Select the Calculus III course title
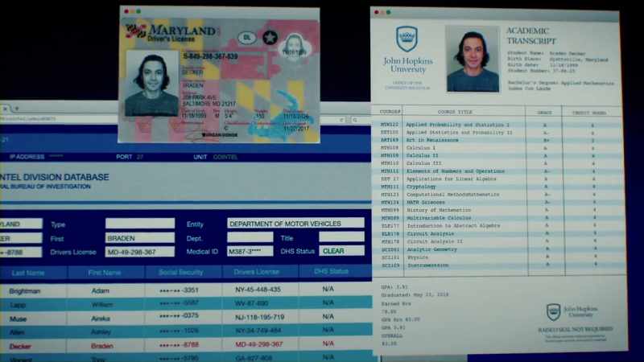The height and width of the screenshot is (362, 644). tap(424, 163)
